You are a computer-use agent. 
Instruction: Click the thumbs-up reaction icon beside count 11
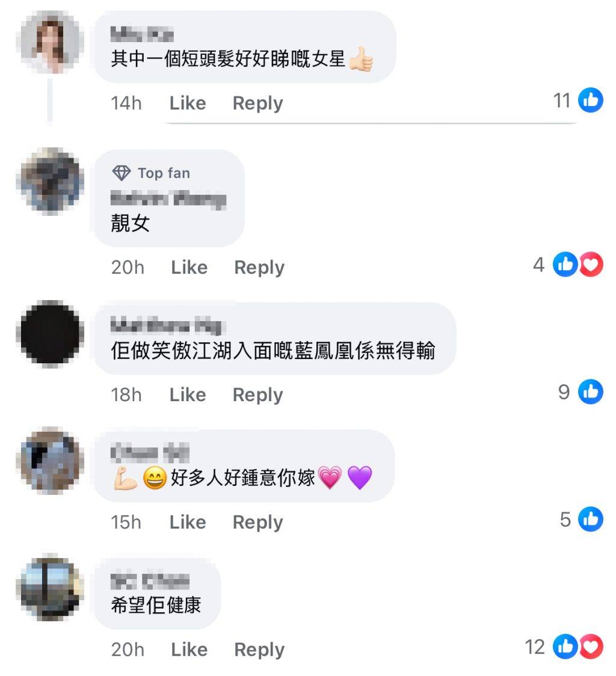click(591, 100)
